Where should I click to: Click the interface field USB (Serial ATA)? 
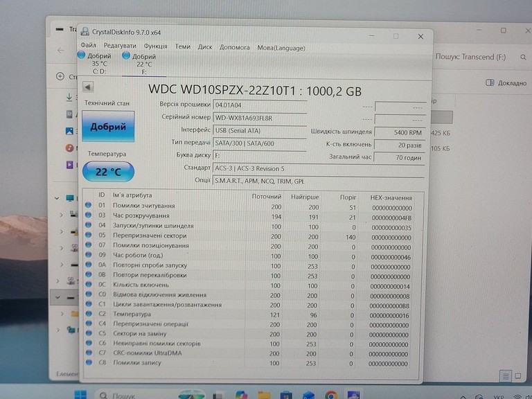click(x=260, y=131)
